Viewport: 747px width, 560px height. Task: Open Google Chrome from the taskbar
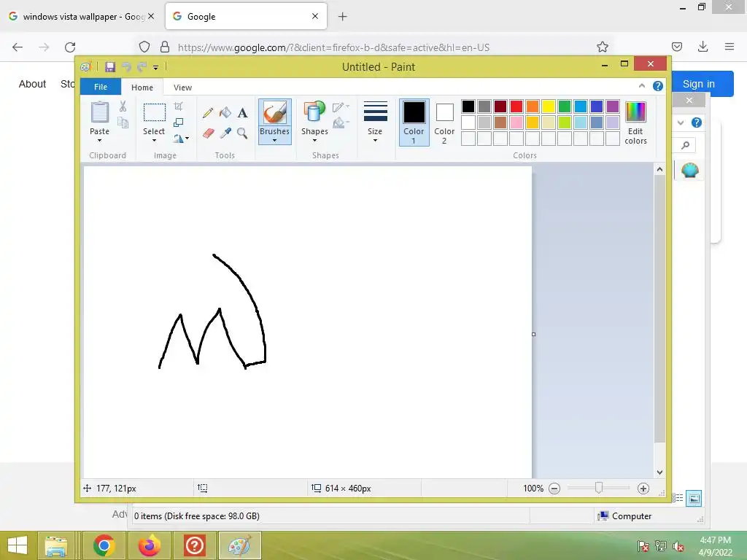(104, 545)
